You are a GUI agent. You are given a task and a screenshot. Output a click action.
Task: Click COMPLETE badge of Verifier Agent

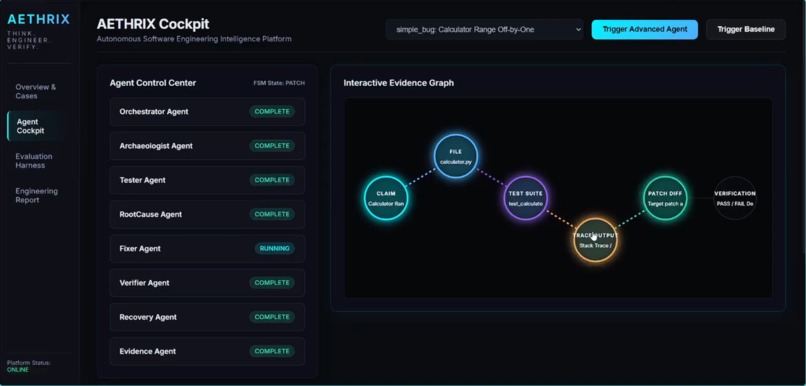click(272, 283)
